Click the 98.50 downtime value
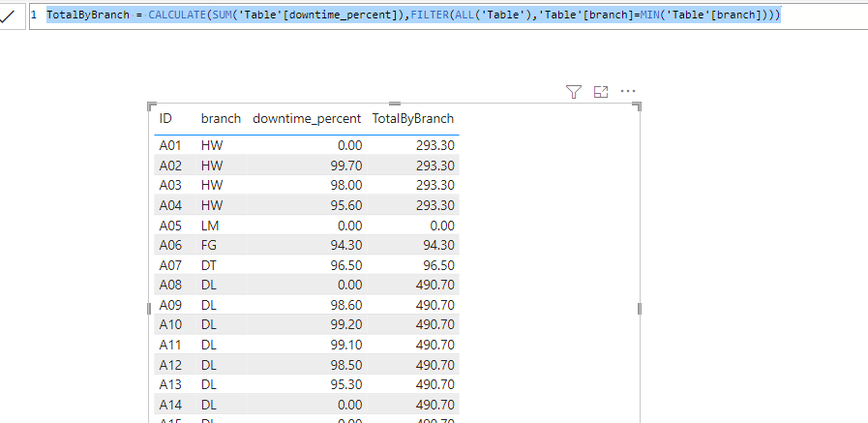This screenshot has height=423, width=868. pos(346,365)
